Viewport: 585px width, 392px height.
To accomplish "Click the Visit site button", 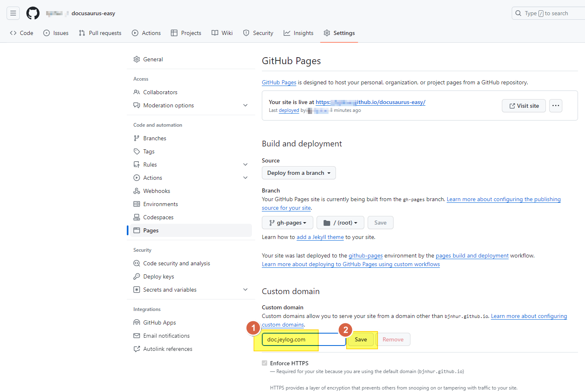I will coord(524,106).
